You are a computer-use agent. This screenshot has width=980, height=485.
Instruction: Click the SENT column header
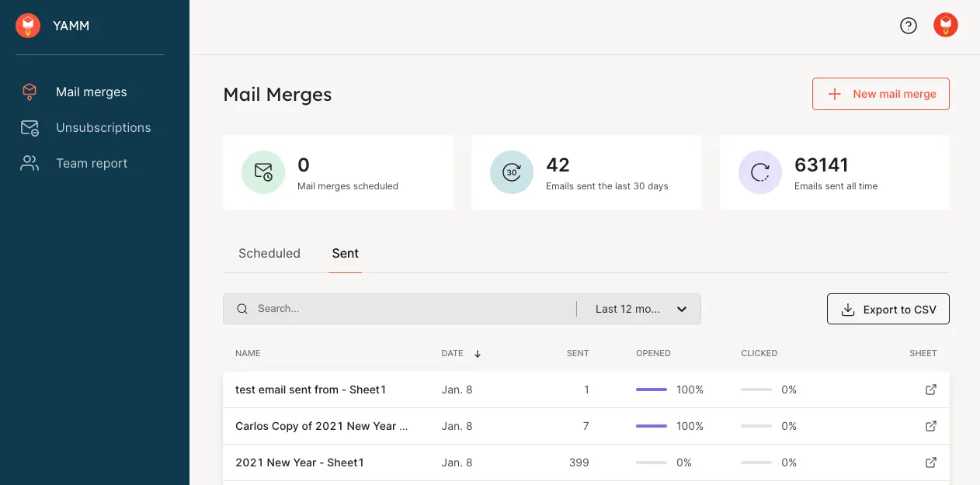(578, 353)
